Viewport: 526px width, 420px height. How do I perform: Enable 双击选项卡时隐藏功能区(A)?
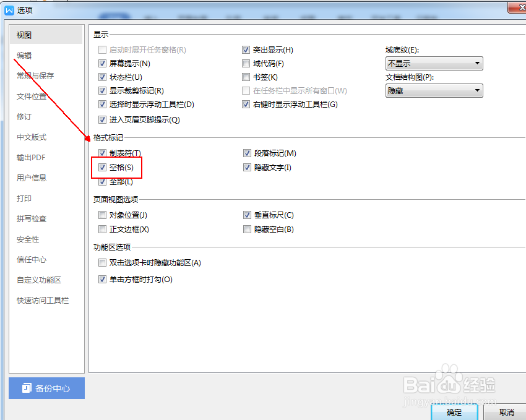[102, 262]
